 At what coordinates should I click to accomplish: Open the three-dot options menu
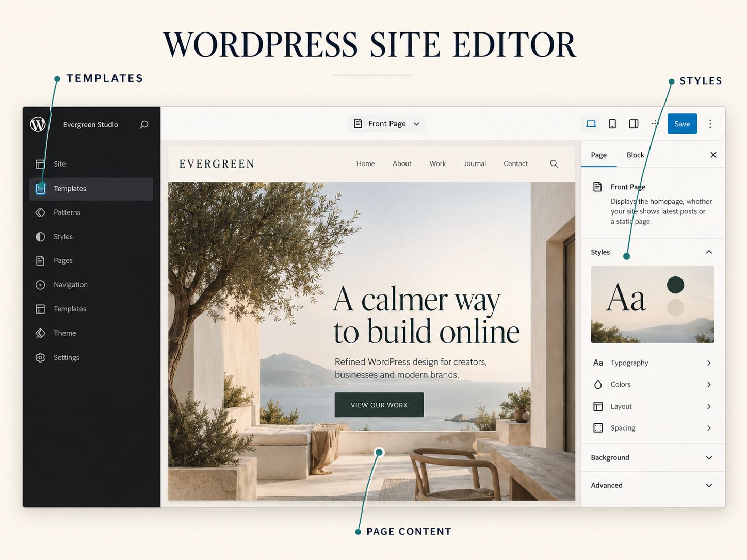pyautogui.click(x=710, y=124)
